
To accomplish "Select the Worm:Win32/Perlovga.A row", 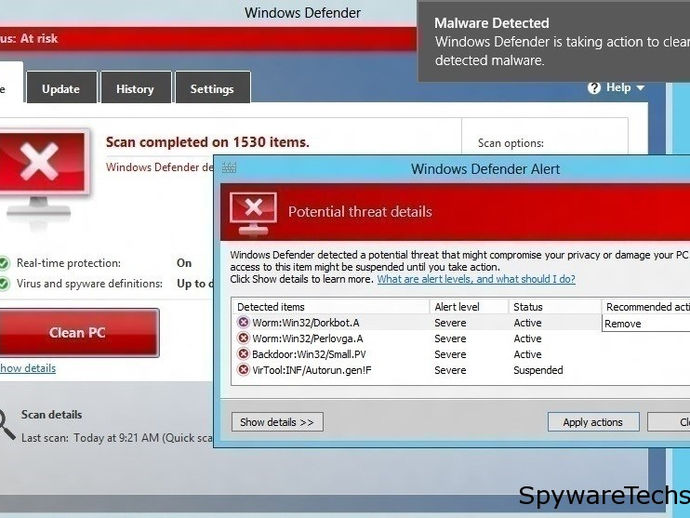I will click(460, 338).
